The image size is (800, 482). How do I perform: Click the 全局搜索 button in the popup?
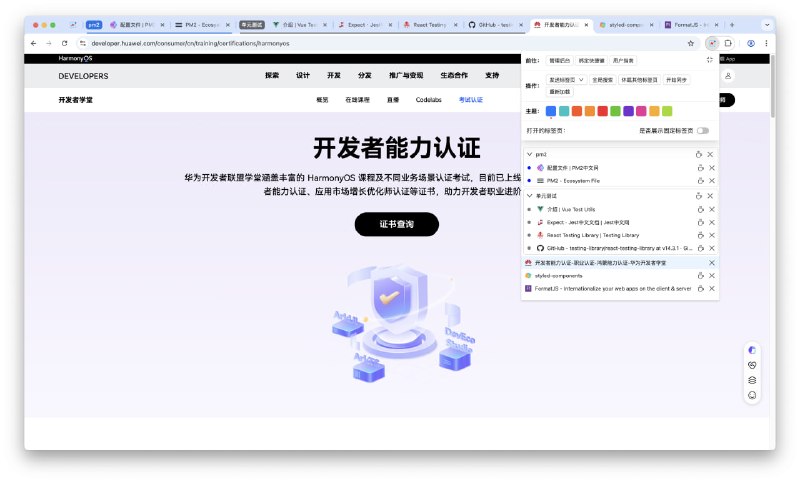tap(603, 80)
